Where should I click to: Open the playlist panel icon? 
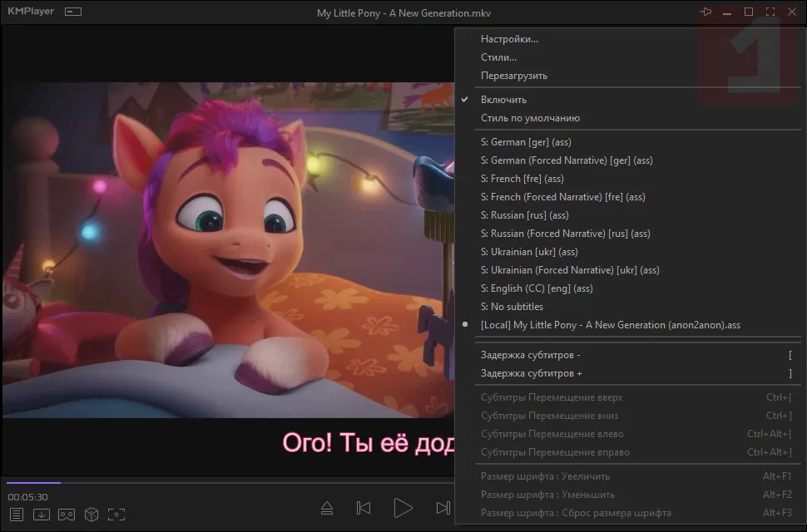point(17,514)
